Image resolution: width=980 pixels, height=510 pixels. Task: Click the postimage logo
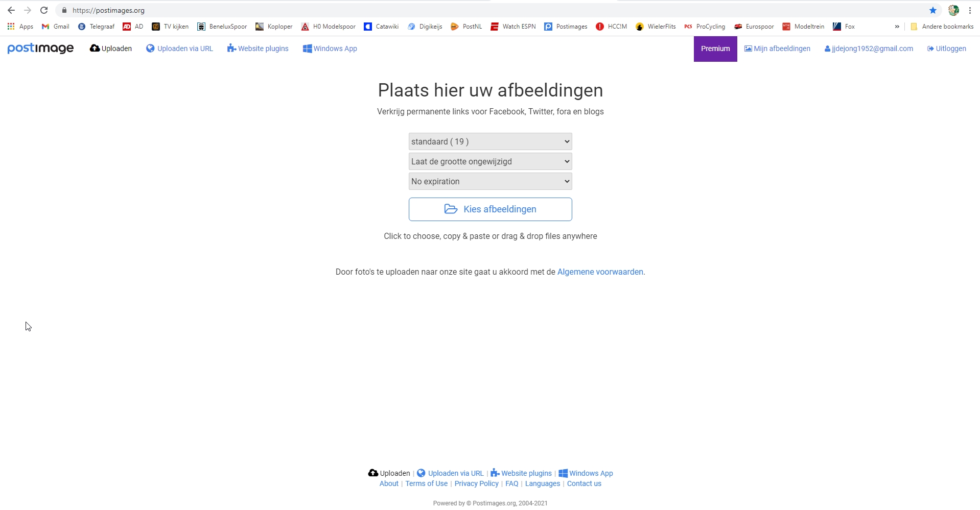(40, 48)
